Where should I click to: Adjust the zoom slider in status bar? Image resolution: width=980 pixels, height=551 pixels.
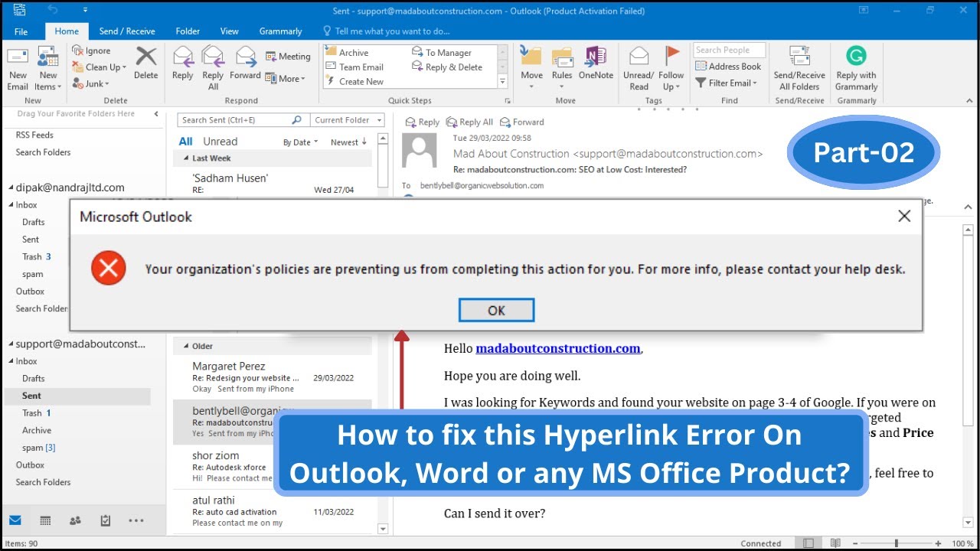point(896,543)
